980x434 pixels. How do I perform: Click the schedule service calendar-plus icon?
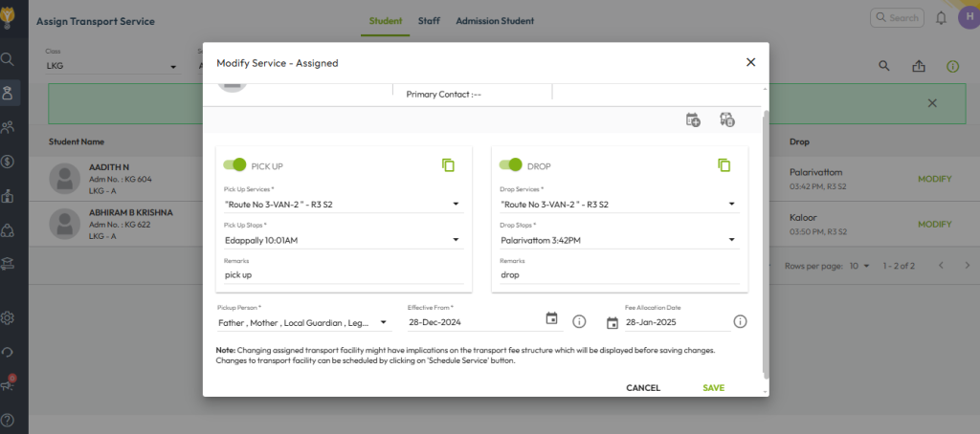[x=693, y=119]
